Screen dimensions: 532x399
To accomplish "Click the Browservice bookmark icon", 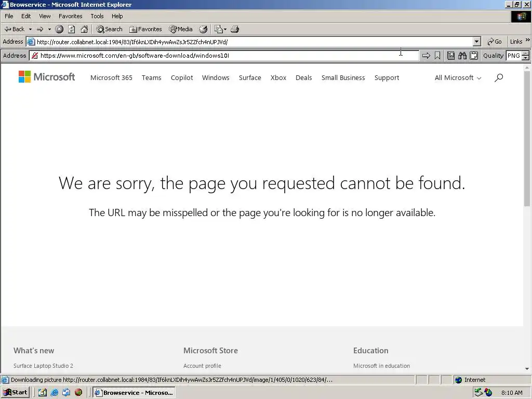I will 437,56.
